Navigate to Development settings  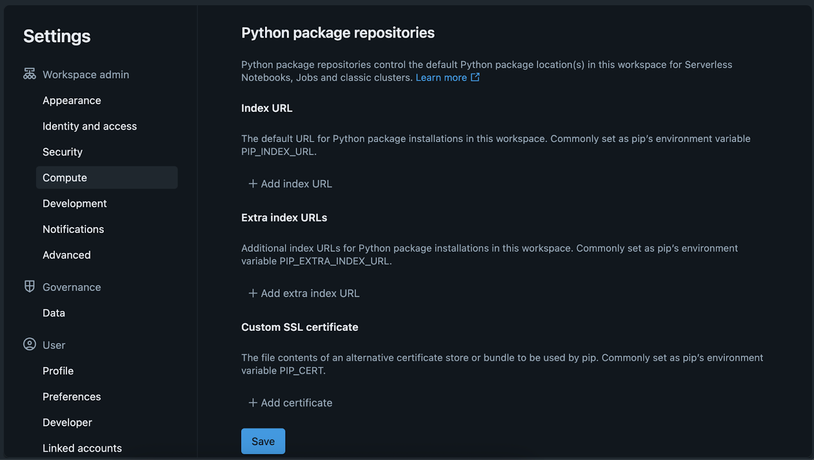(x=74, y=204)
